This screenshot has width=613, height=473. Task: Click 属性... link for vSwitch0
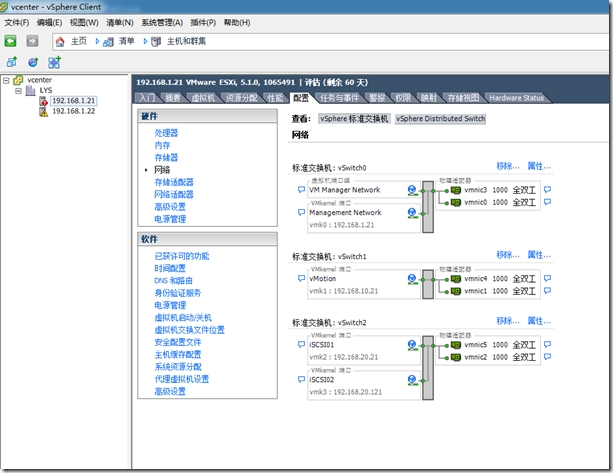pos(539,166)
